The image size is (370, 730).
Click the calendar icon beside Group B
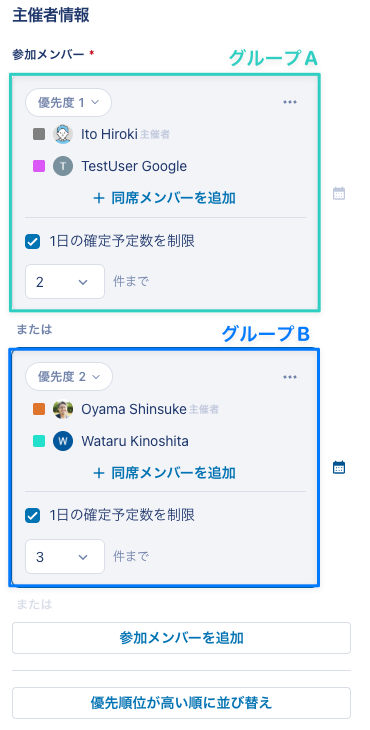[x=339, y=467]
